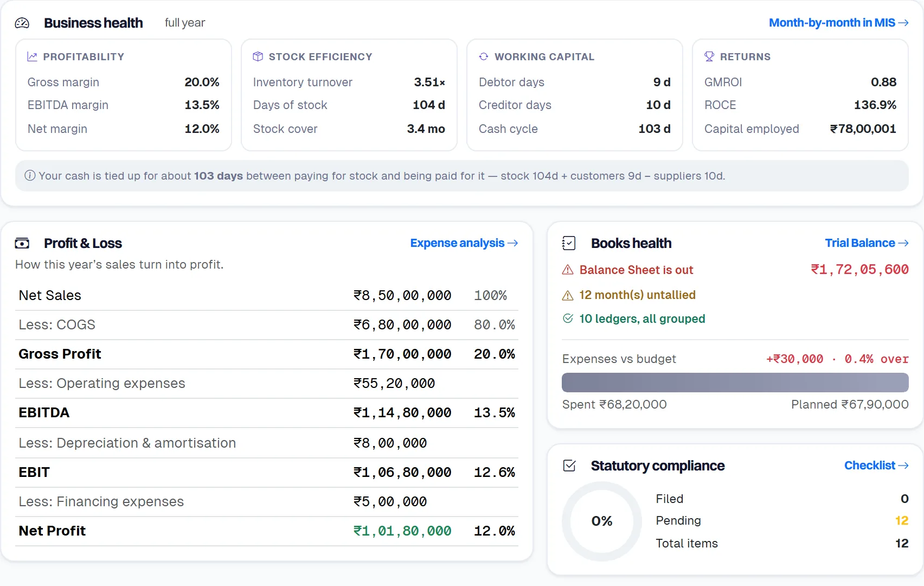Click the Gross Profit row label
This screenshot has height=586, width=924.
tap(60, 354)
